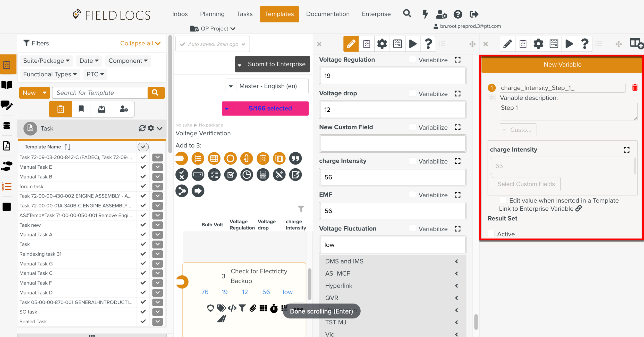
Task: Tick Edit value when inserted in Template
Action: pyautogui.click(x=503, y=200)
